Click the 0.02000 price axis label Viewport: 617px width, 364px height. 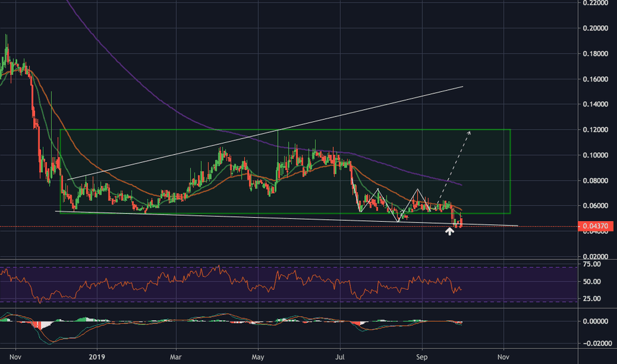[x=595, y=257]
